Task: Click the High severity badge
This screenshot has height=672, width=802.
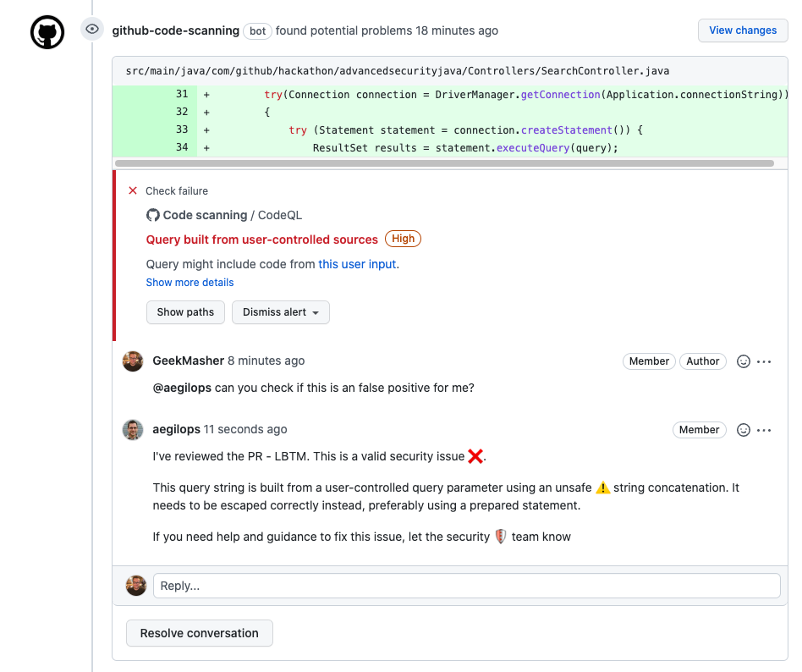Action: click(403, 239)
